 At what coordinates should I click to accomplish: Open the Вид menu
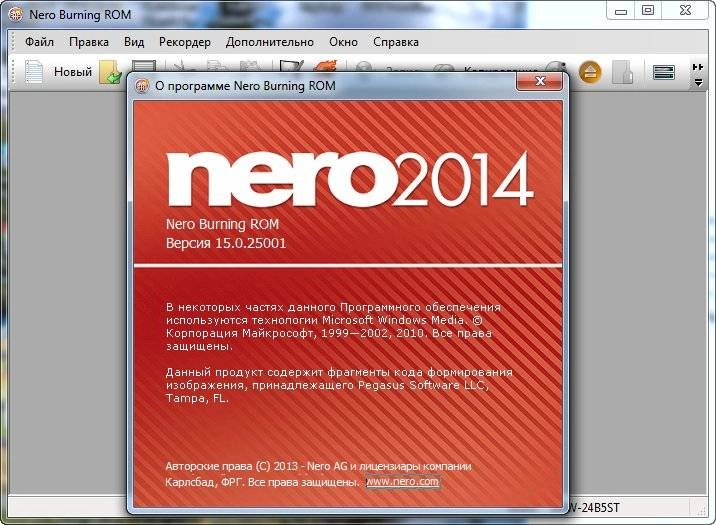134,42
